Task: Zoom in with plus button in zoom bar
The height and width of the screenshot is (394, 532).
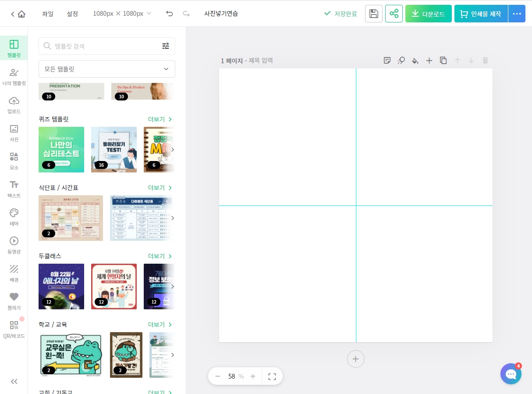Action: (x=253, y=376)
